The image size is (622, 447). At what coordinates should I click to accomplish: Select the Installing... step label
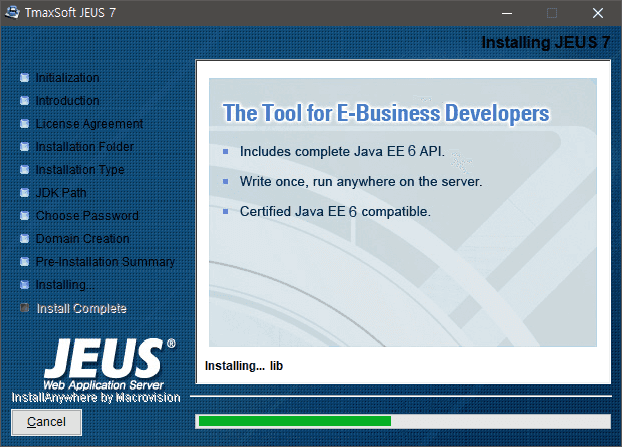[x=65, y=285]
